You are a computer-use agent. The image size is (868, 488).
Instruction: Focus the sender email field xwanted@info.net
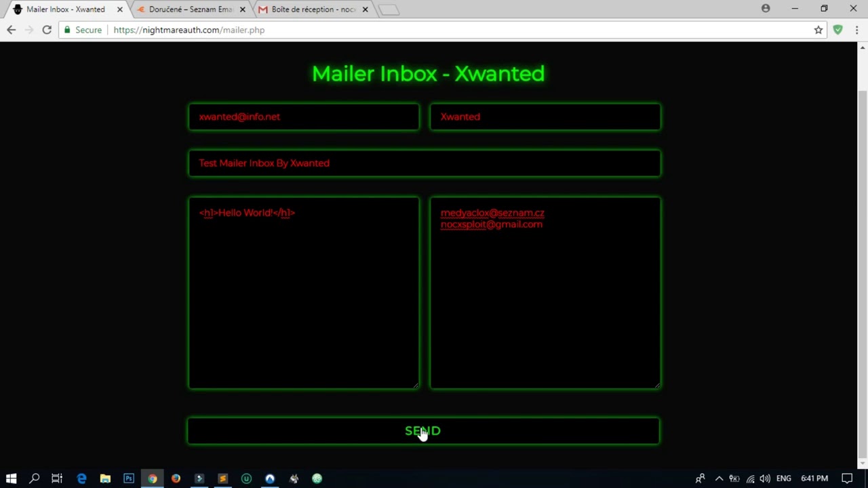[304, 117]
